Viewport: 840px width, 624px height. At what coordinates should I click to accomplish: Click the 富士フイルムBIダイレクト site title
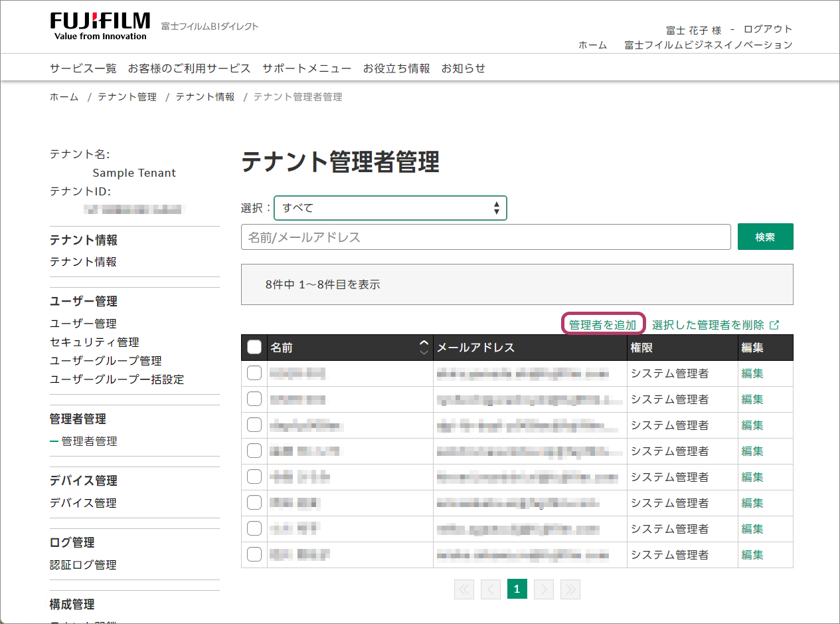pos(210,27)
